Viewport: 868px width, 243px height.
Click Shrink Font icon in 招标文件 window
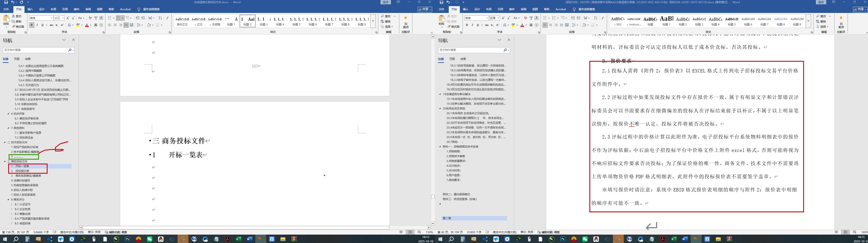(x=508, y=18)
